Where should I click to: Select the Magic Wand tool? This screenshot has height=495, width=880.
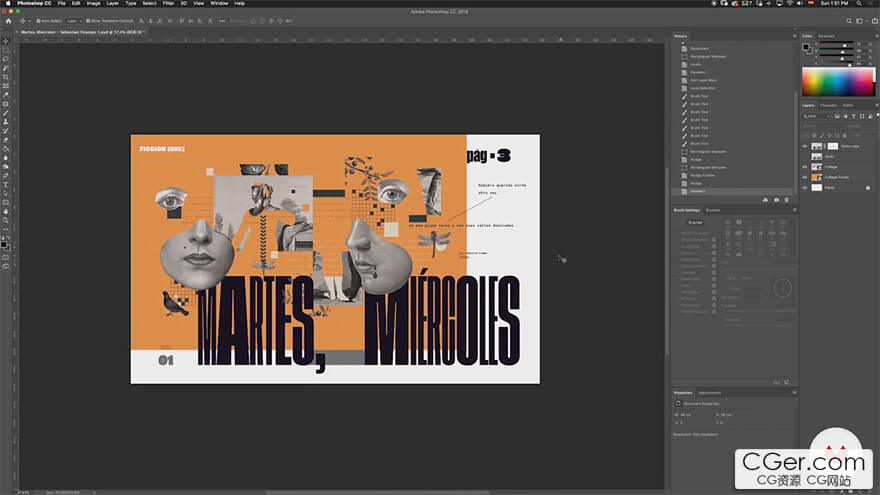[6, 68]
